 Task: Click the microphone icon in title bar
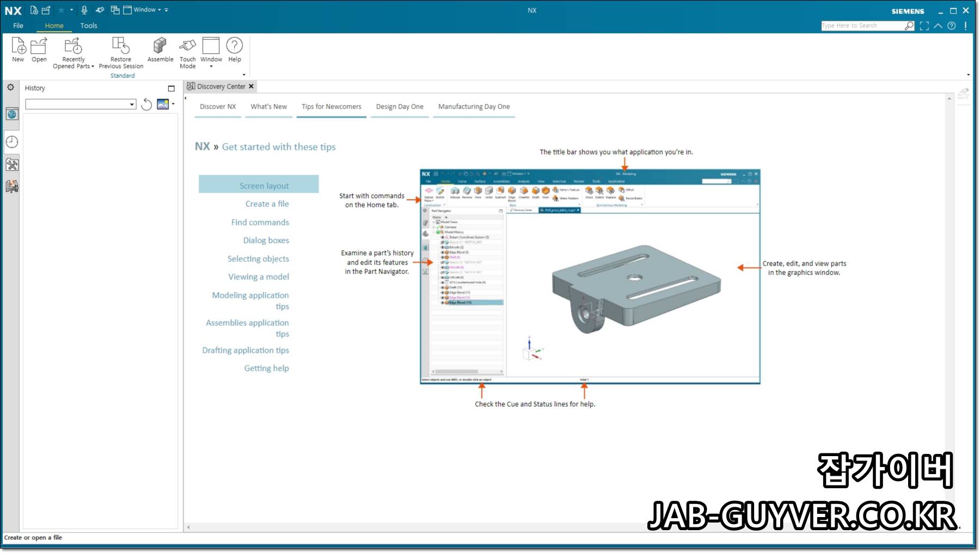84,10
